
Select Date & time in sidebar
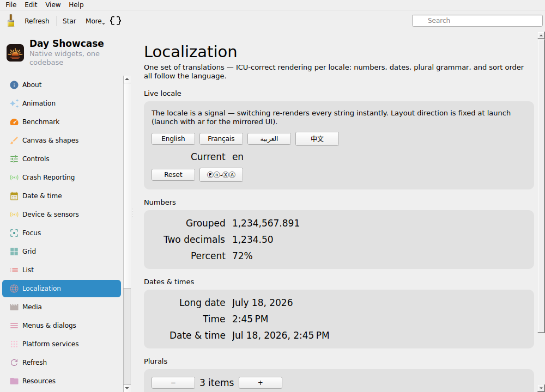[62, 196]
